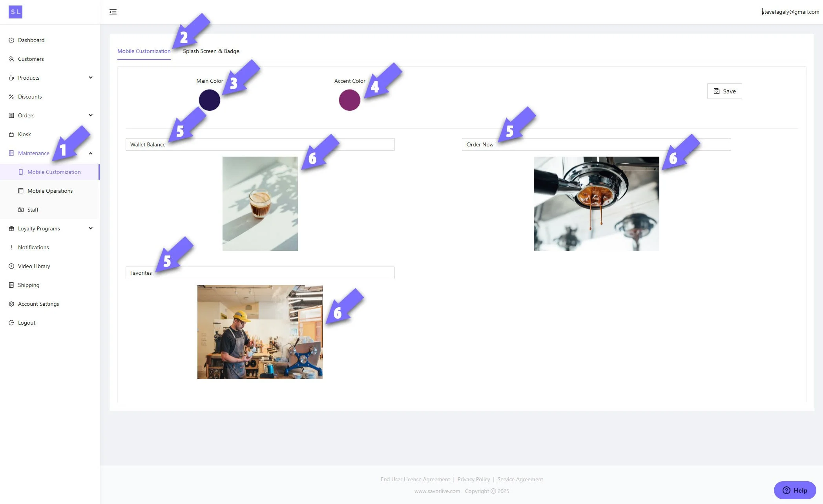Click the Kiosk bag icon
Screen dimensions: 823x504
tap(11, 134)
